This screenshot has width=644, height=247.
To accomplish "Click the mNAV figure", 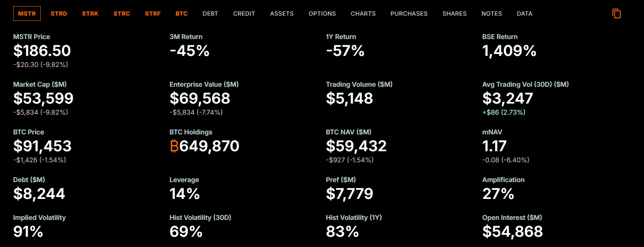I will pos(494,146).
